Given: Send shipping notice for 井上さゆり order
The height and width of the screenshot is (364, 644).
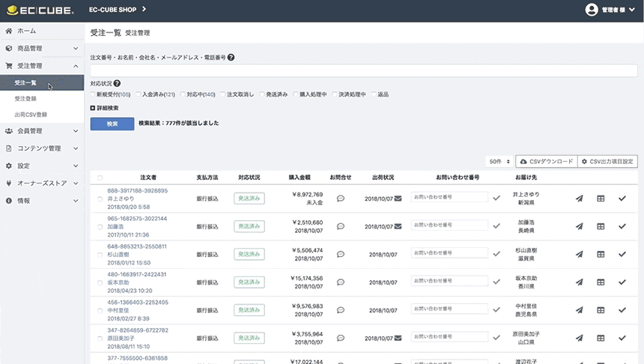Looking at the screenshot, I should (x=579, y=198).
